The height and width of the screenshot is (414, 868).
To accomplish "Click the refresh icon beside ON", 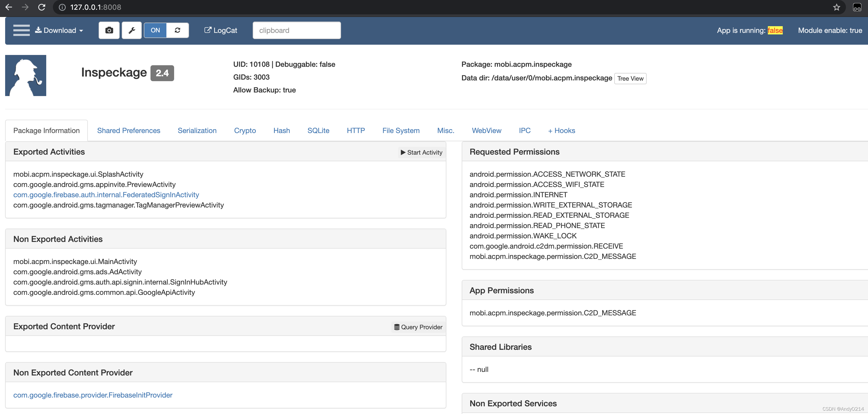I will [x=177, y=30].
